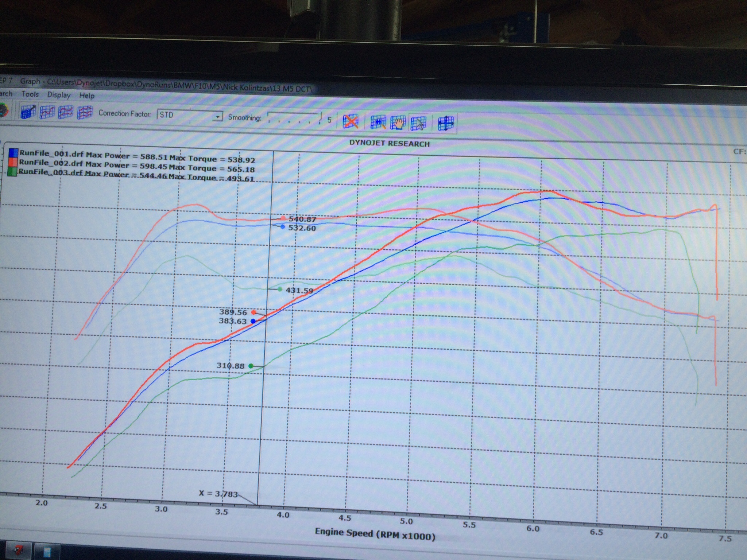747x560 pixels.
Task: Open the Display menu
Action: coord(59,95)
